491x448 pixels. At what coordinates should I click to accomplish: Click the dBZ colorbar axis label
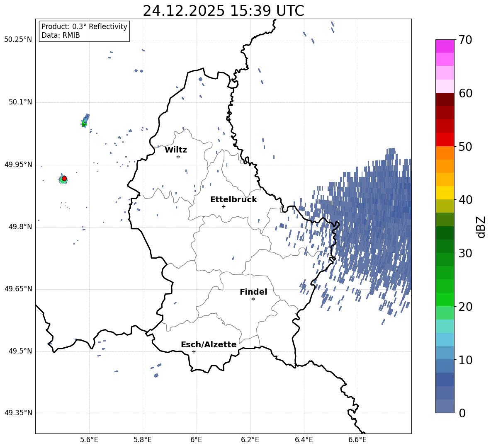(481, 227)
